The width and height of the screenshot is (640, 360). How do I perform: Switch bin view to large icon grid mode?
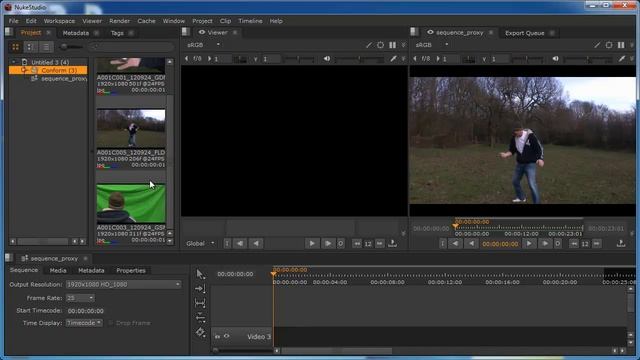point(16,47)
